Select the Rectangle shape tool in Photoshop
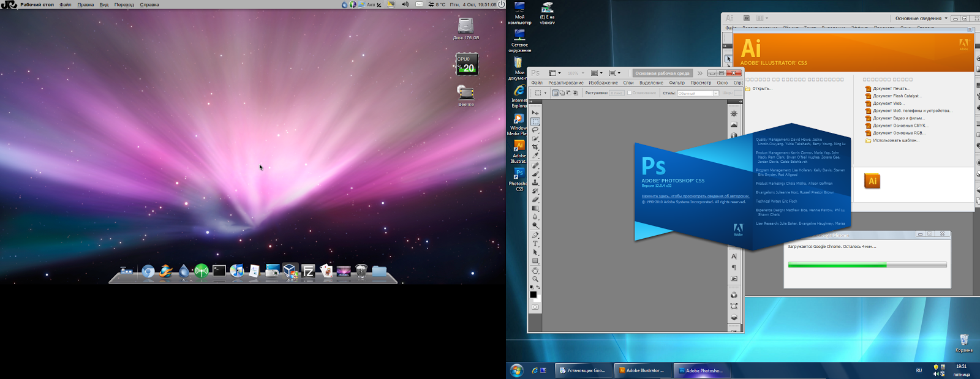Image resolution: width=980 pixels, height=379 pixels. (535, 261)
